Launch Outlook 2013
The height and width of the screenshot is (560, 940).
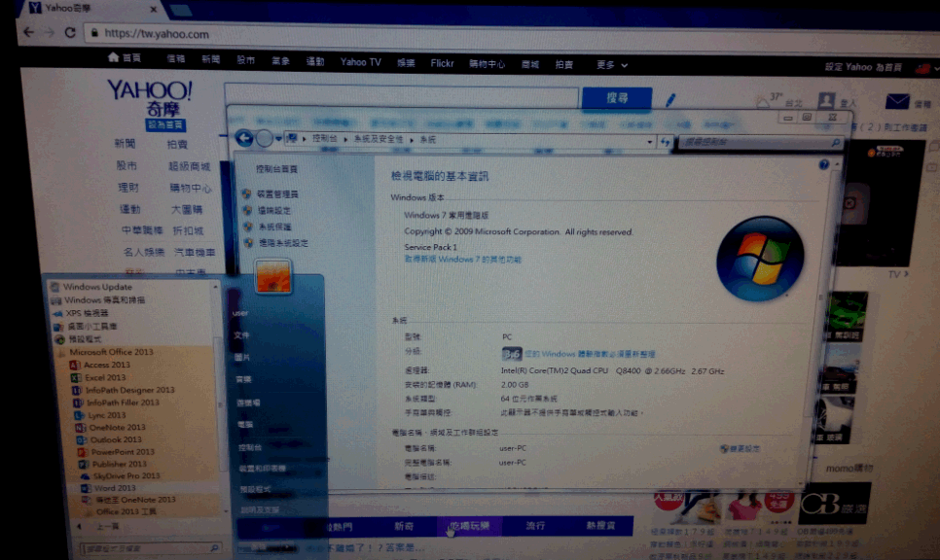tap(109, 439)
